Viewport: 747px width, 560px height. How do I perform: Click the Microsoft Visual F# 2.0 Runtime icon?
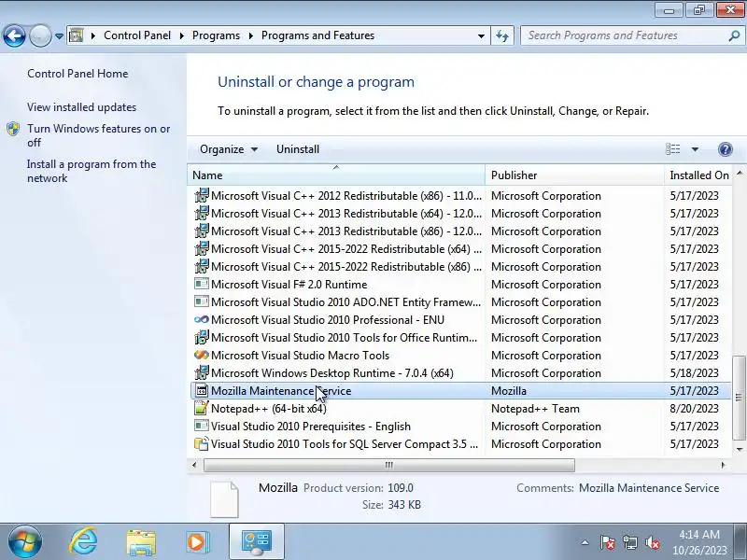[x=202, y=284]
